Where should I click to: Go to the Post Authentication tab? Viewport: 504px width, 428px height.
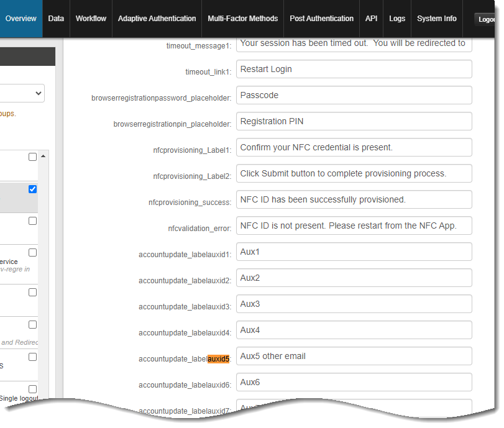pos(321,19)
